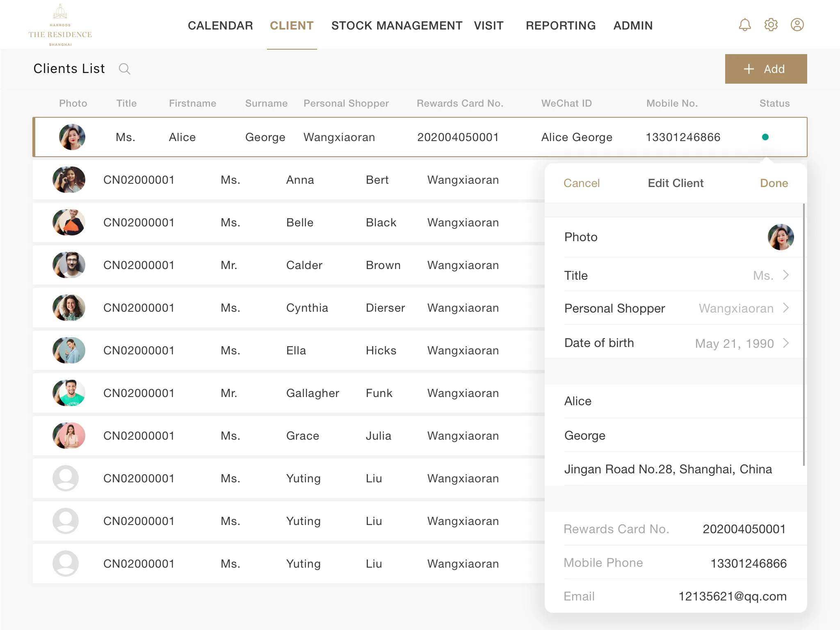Image resolution: width=840 pixels, height=630 pixels.
Task: Click the Rewards Card No. column header
Action: coord(460,103)
